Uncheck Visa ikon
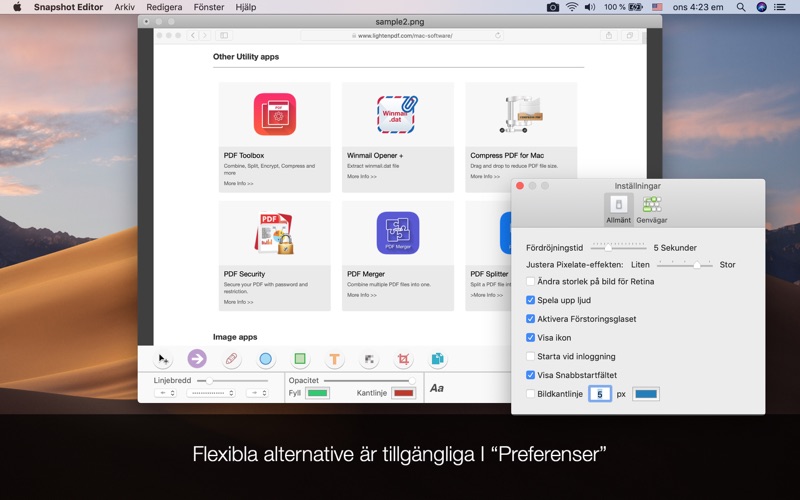 point(531,337)
